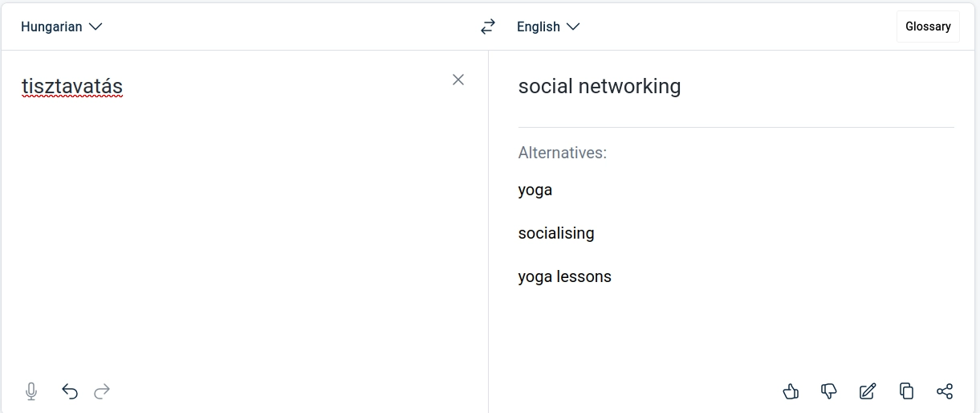Undo the last source text edit
Viewport: 980px width, 413px height.
pyautogui.click(x=70, y=391)
